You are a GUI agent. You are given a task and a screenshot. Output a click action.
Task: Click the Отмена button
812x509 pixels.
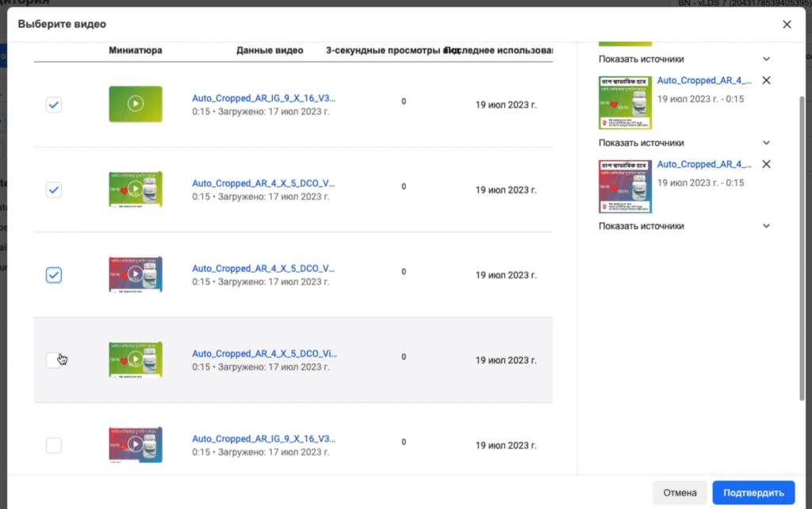pyautogui.click(x=680, y=492)
